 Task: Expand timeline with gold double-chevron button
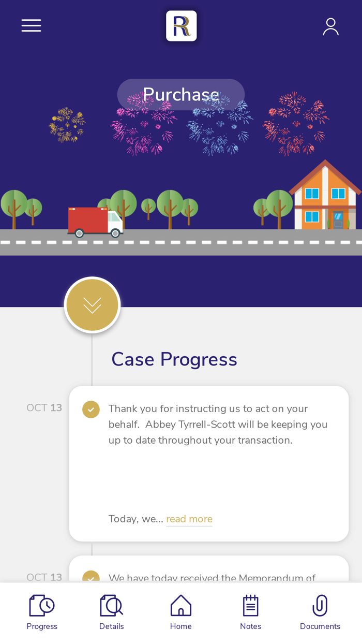click(92, 305)
